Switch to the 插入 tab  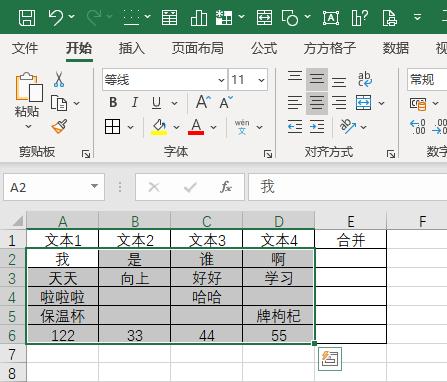[x=132, y=48]
